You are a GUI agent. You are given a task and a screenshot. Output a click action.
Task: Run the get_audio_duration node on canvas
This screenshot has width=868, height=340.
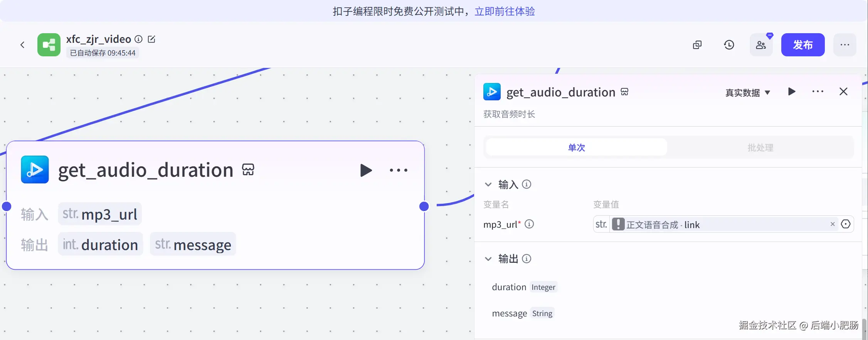[366, 170]
